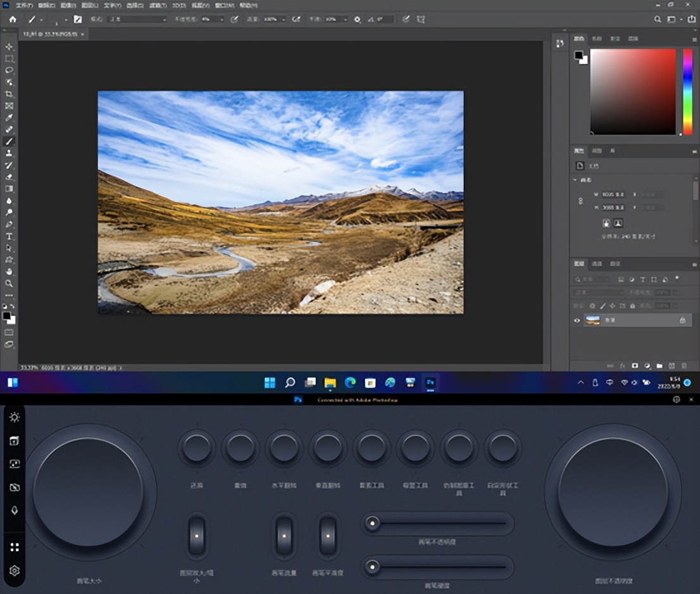Select the Crop tool
The image size is (700, 594).
coord(9,94)
